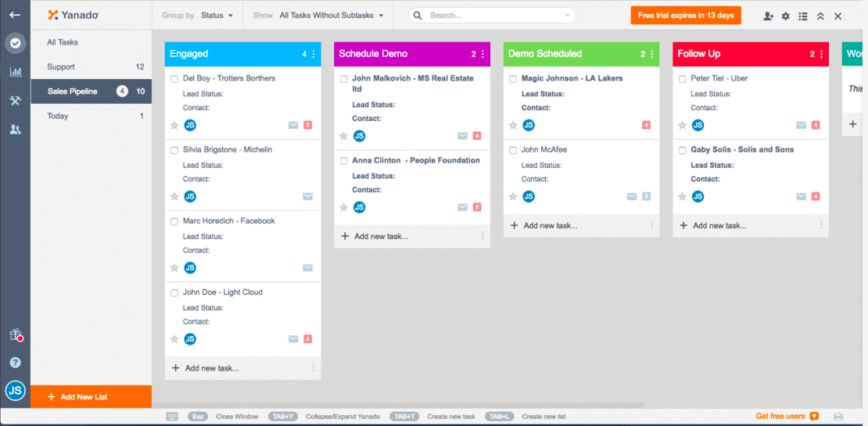868x426 pixels.
Task: Click the back arrow in left sidebar
Action: tap(15, 15)
